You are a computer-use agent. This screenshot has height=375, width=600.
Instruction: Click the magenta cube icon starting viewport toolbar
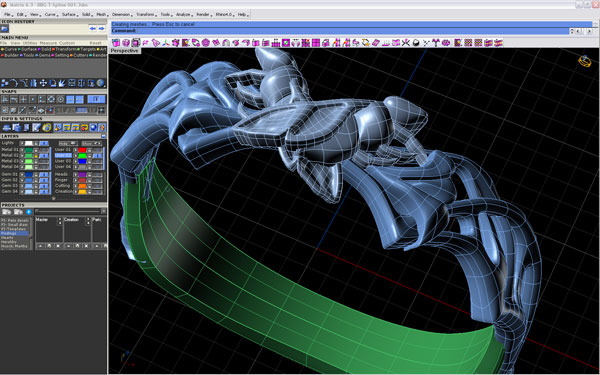(116, 42)
